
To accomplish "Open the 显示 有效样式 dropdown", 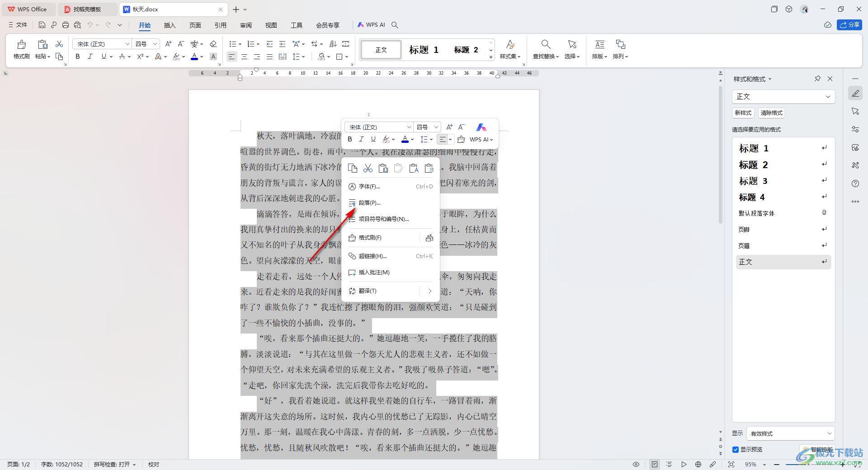I will (x=791, y=433).
